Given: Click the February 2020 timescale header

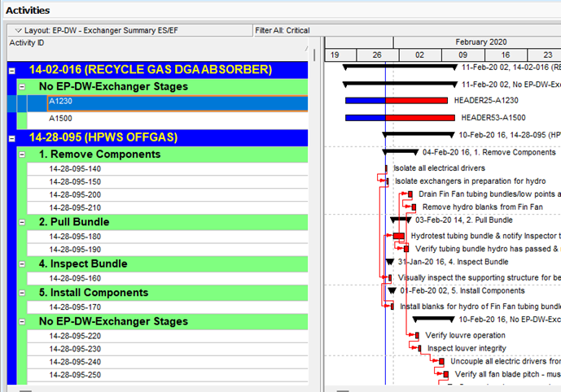Looking at the screenshot, I should click(480, 41).
